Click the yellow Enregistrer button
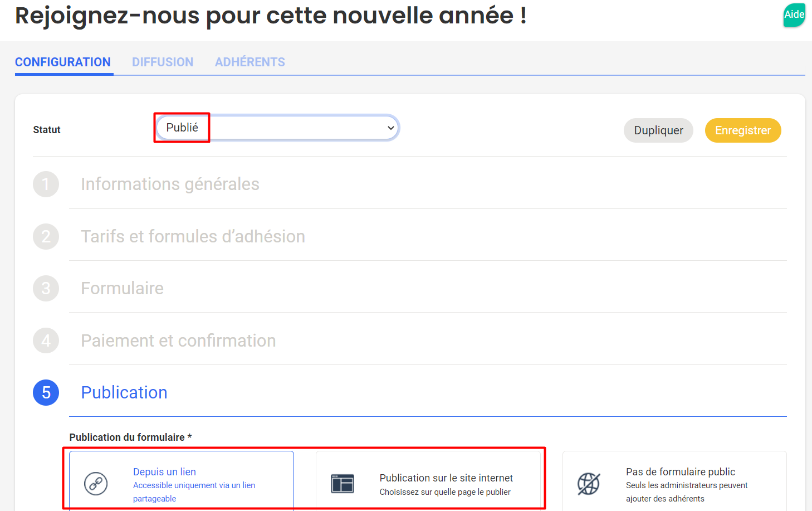This screenshot has width=812, height=511. pyautogui.click(x=743, y=130)
